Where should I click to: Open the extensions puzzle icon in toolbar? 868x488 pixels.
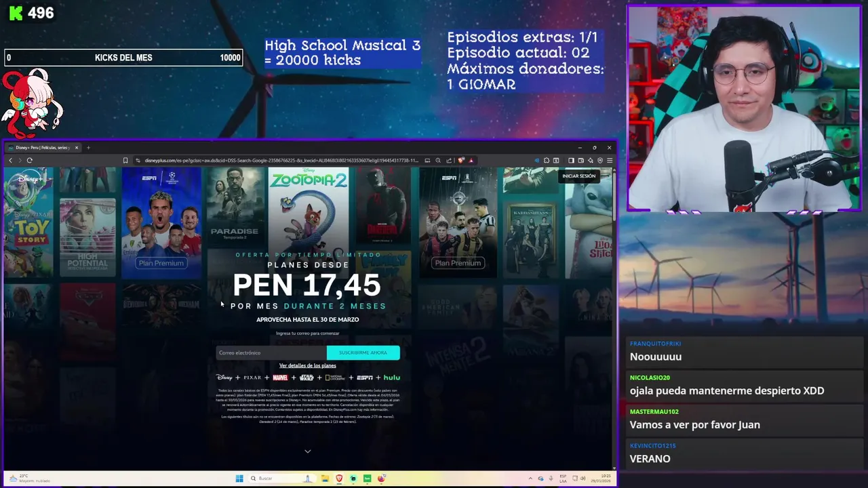pyautogui.click(x=547, y=161)
